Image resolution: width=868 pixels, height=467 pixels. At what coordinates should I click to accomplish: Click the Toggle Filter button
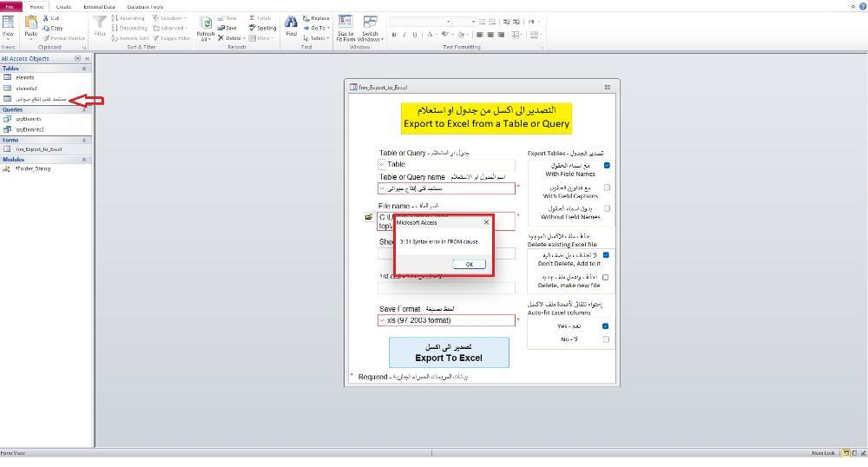point(172,38)
